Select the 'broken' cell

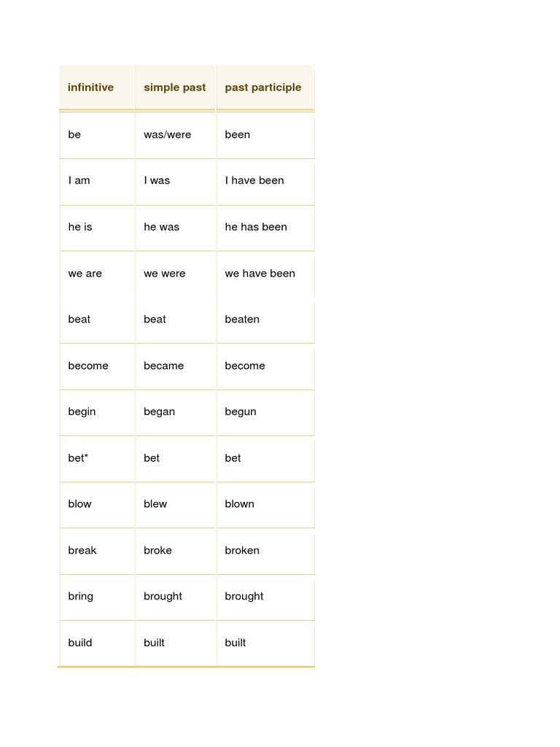click(241, 550)
